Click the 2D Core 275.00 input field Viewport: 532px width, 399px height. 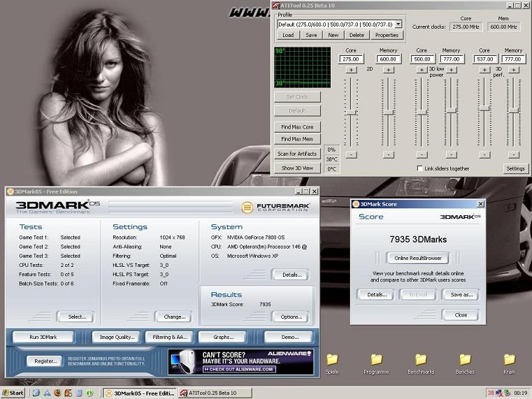(351, 59)
